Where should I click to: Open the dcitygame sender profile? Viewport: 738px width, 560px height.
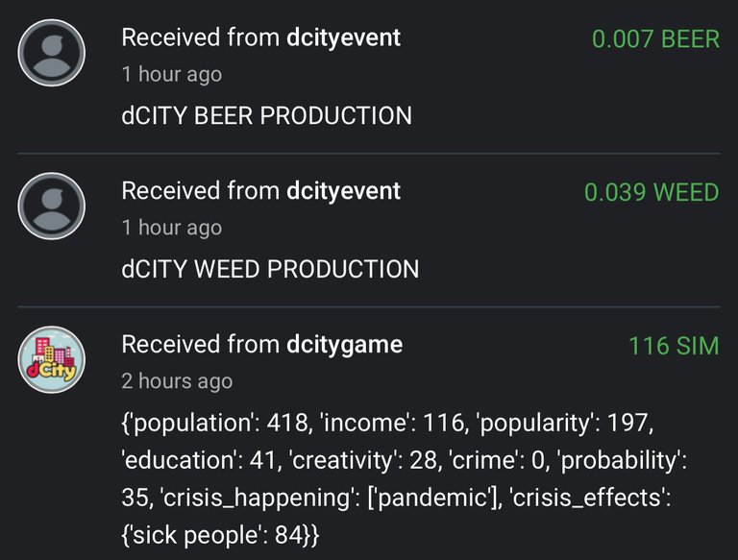(x=344, y=345)
